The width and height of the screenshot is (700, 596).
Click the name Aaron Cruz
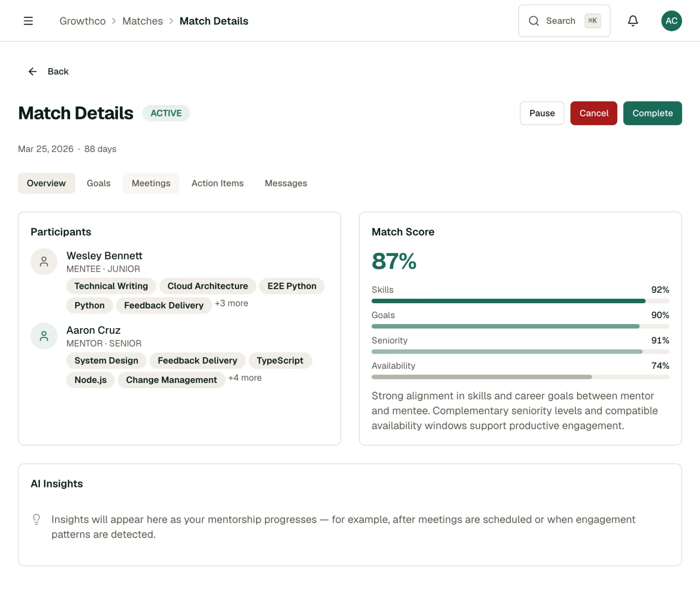pyautogui.click(x=93, y=330)
